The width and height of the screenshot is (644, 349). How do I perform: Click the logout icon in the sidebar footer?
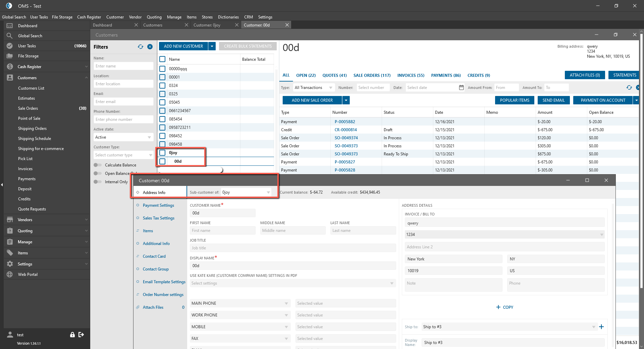tap(81, 335)
